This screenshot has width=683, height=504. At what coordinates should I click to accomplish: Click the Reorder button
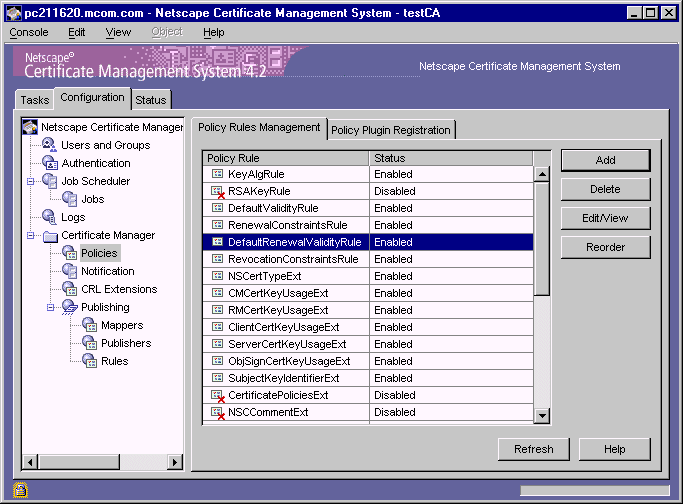coord(605,247)
